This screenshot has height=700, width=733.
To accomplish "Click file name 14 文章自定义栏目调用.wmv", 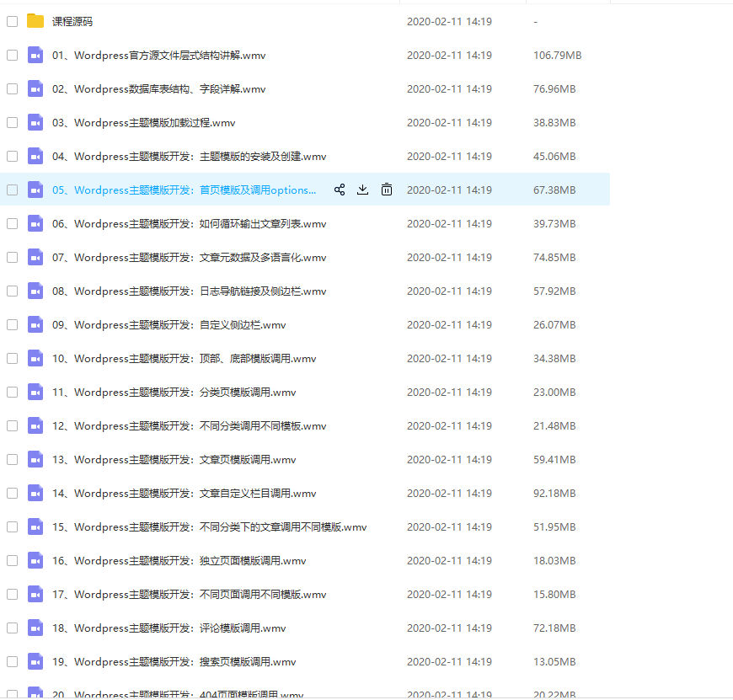I will [185, 493].
